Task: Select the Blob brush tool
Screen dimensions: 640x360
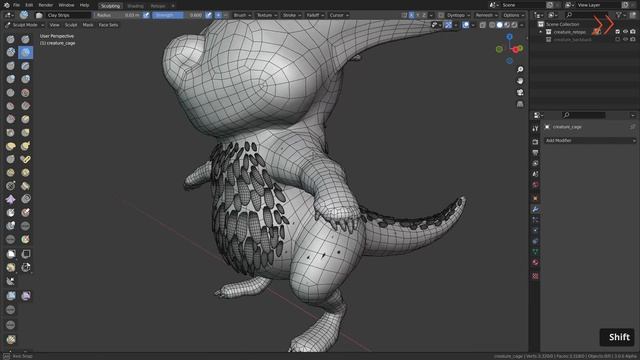Action: pos(25,79)
